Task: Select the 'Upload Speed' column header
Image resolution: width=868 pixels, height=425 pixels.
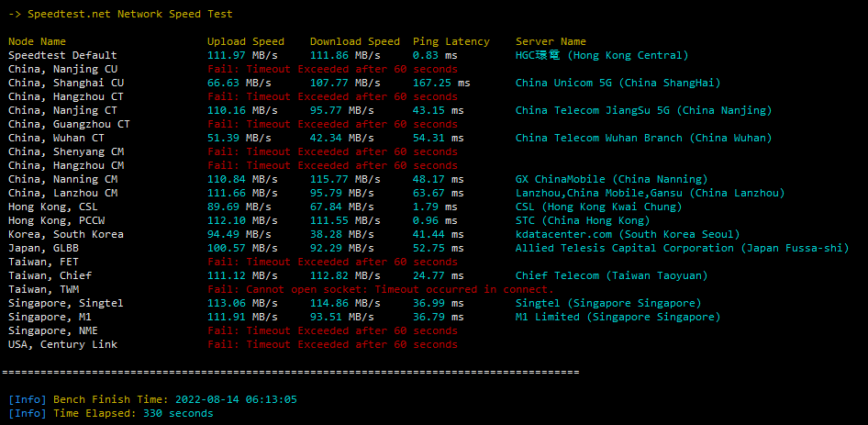Action: (246, 41)
